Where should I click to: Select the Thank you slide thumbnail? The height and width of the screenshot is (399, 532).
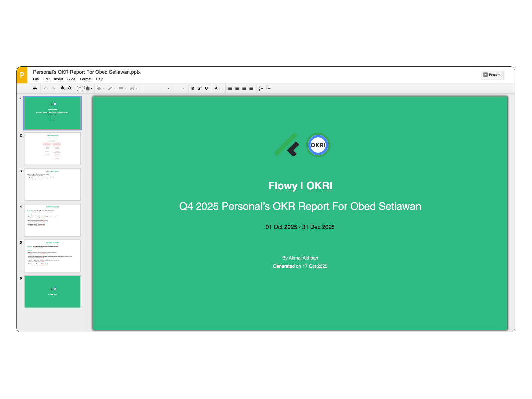coord(52,292)
